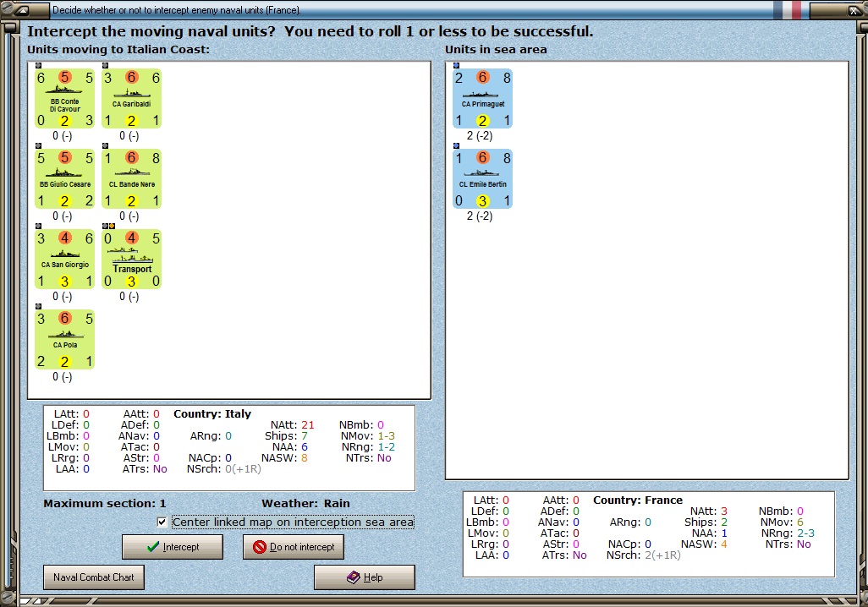Click the Country: France label
This screenshot has height=607, width=868.
pyautogui.click(x=638, y=500)
